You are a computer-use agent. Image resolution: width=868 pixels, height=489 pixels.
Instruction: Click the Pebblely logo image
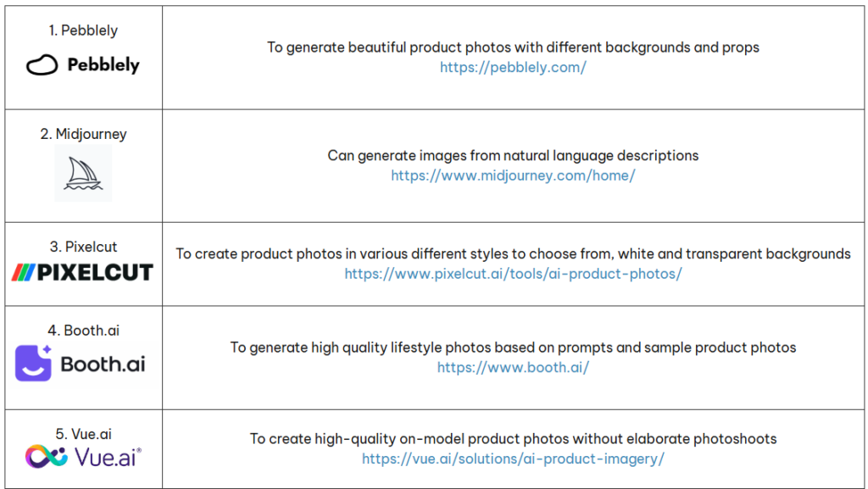(83, 64)
